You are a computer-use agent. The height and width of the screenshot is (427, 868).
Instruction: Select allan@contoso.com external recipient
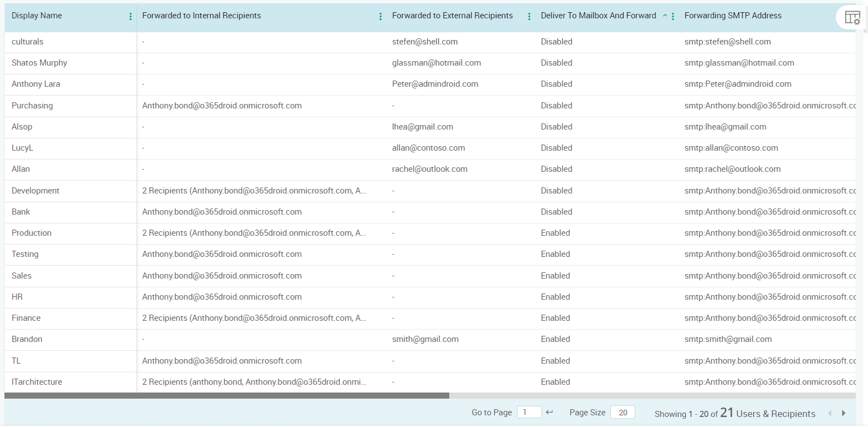click(x=429, y=148)
